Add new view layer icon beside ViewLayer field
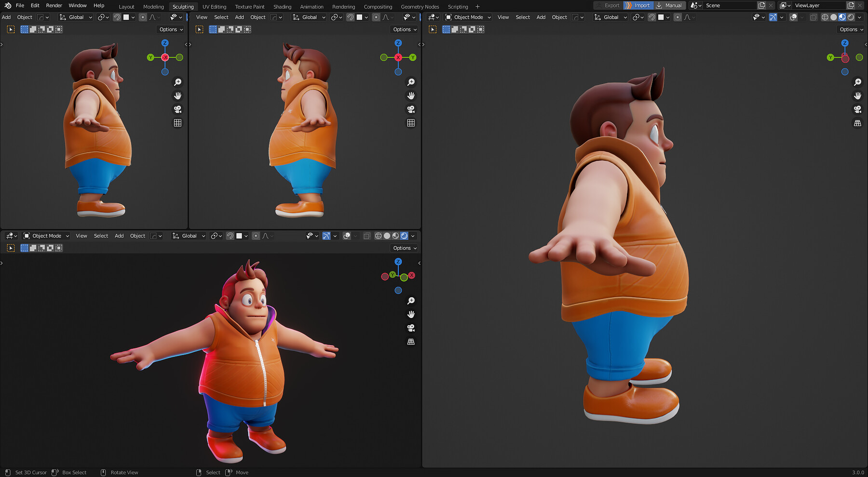 click(851, 5)
